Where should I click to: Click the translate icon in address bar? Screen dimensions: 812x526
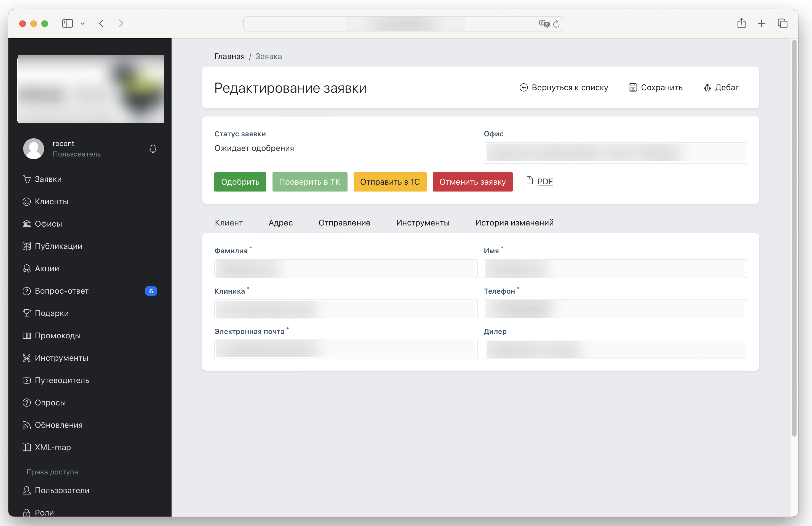pyautogui.click(x=544, y=24)
